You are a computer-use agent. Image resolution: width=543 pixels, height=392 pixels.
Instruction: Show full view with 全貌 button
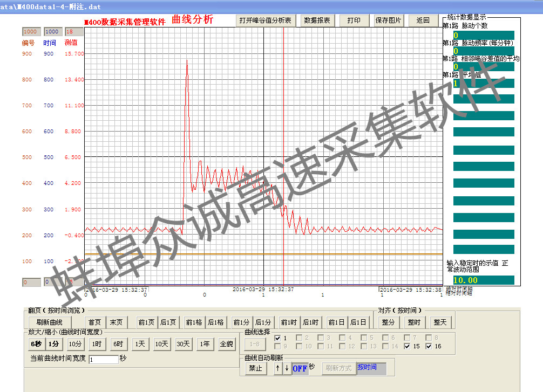point(226,344)
